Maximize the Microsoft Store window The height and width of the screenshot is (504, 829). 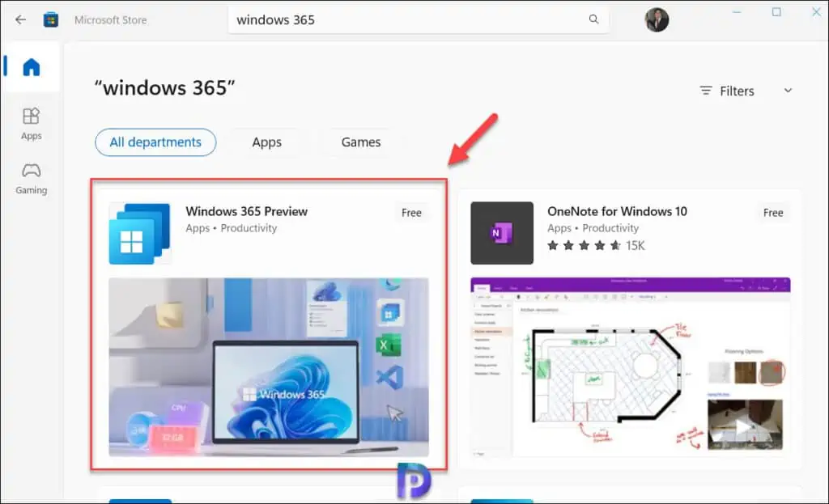point(776,12)
